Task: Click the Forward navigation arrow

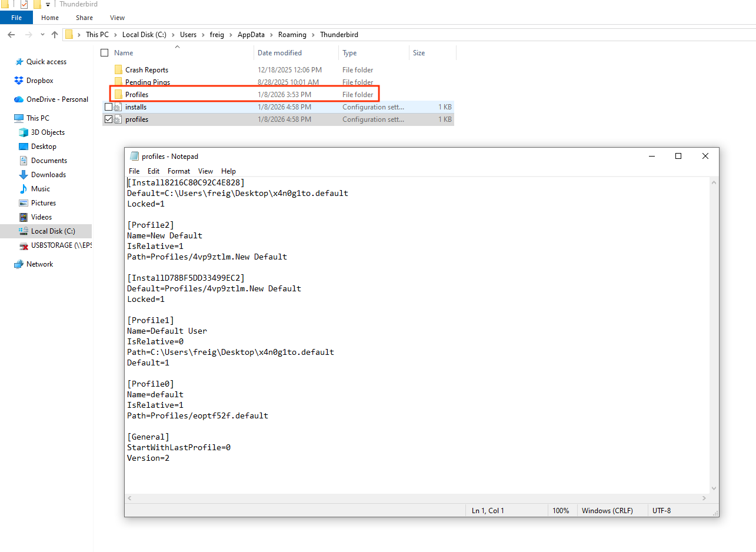Action: [28, 35]
